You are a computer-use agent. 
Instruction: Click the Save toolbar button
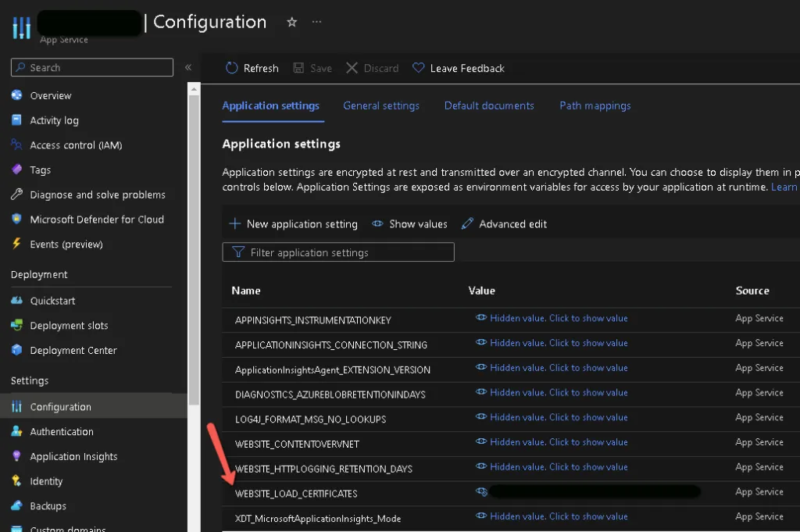[x=312, y=68]
